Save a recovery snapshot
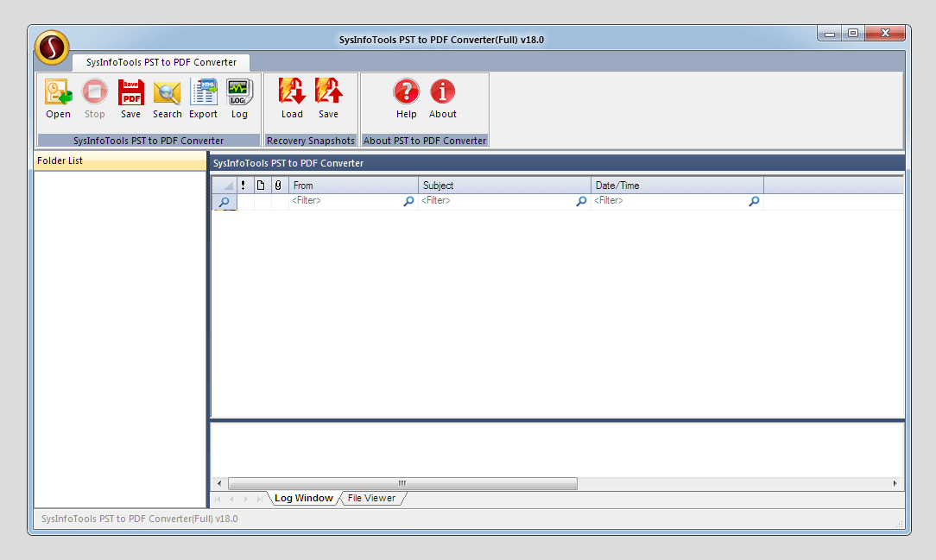This screenshot has width=936, height=560. coord(328,98)
